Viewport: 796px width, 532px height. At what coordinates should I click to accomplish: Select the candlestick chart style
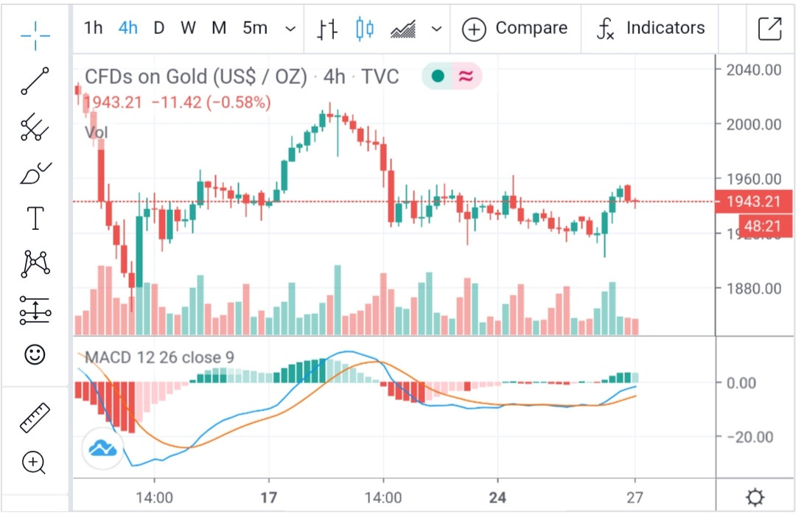(x=364, y=29)
